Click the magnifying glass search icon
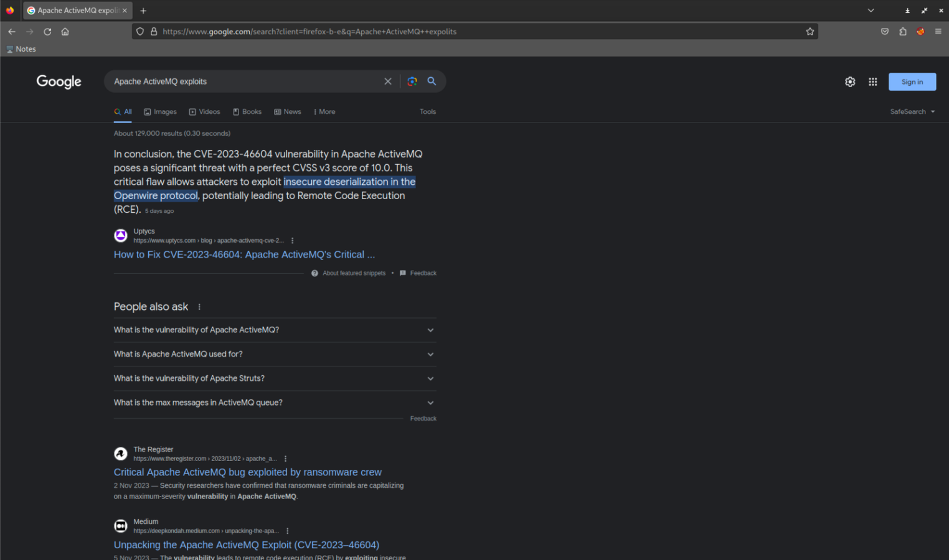Viewport: 949px width, 560px height. 432,82
